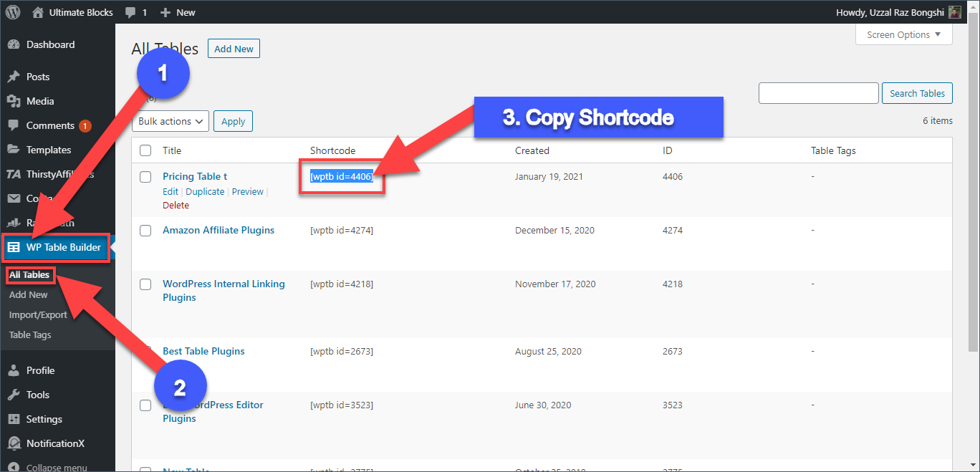This screenshot has height=472, width=980.
Task: Select shortcode text [wptb id=4274]
Action: [342, 230]
